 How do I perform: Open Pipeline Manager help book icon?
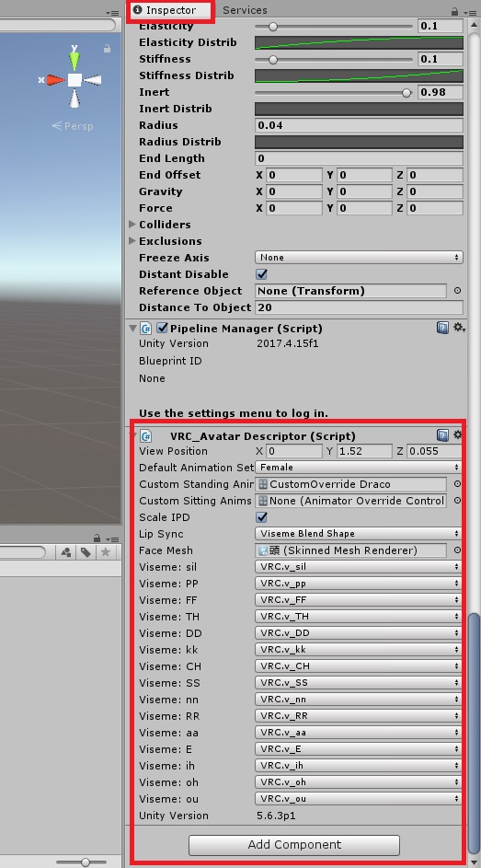[442, 328]
